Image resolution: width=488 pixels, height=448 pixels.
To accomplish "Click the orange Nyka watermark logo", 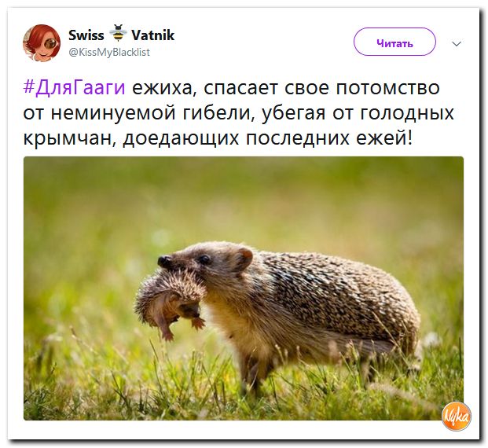I will coord(457,417).
